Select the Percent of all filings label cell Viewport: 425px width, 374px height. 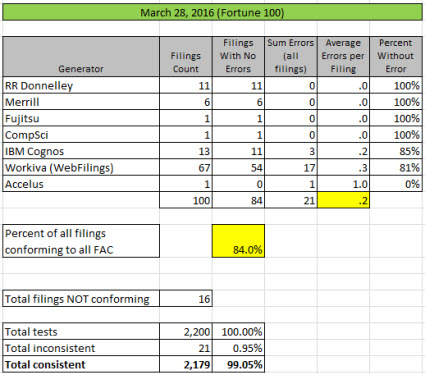coord(81,241)
